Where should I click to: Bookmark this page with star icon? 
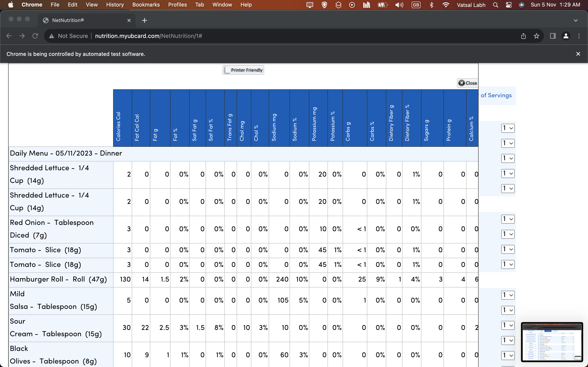(x=537, y=36)
